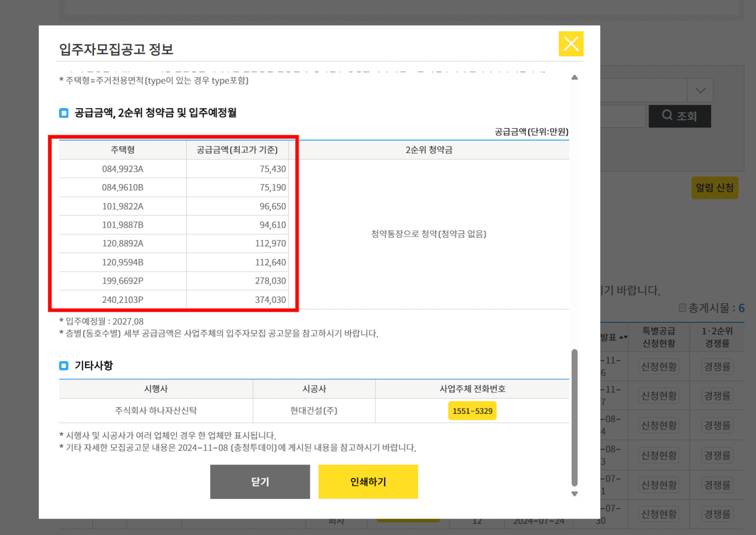756x535 pixels.
Task: Open the dropdown chevron above 조회 button
Action: (x=700, y=91)
